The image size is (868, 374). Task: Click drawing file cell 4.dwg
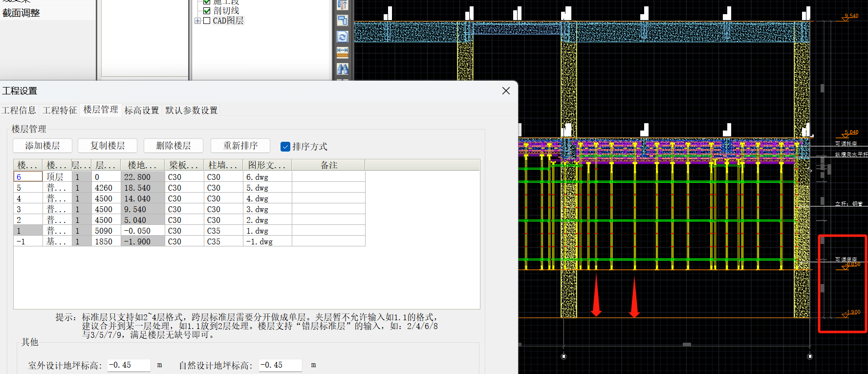click(x=267, y=198)
